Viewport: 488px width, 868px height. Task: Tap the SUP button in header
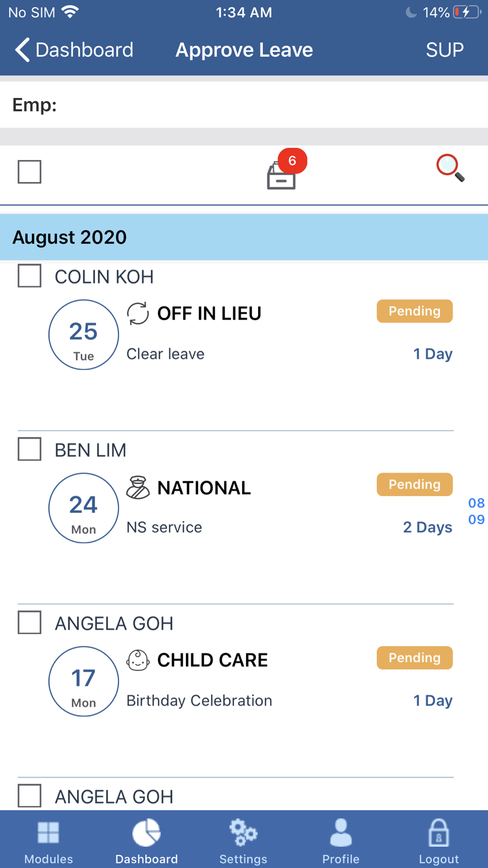pyautogui.click(x=444, y=50)
